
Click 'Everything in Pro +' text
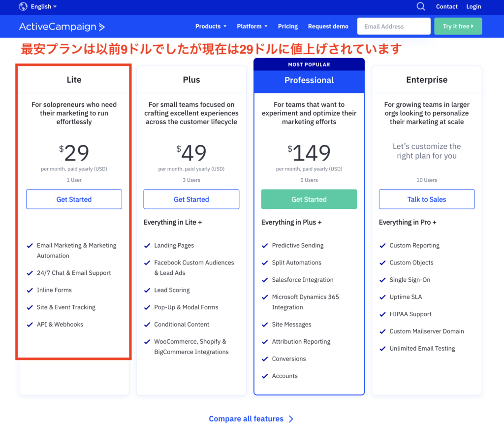[408, 222]
